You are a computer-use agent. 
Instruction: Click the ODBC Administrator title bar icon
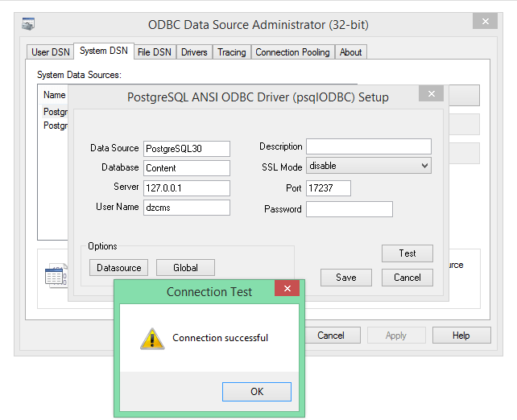click(x=28, y=24)
